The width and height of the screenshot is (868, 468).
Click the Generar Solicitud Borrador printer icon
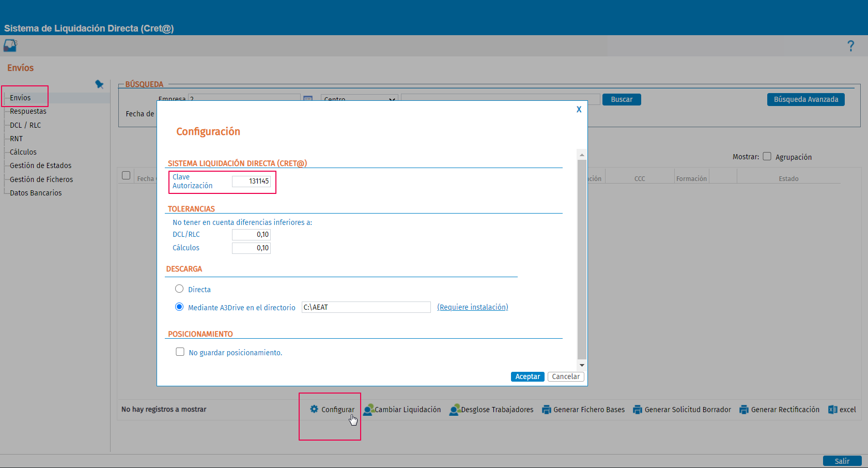(638, 410)
